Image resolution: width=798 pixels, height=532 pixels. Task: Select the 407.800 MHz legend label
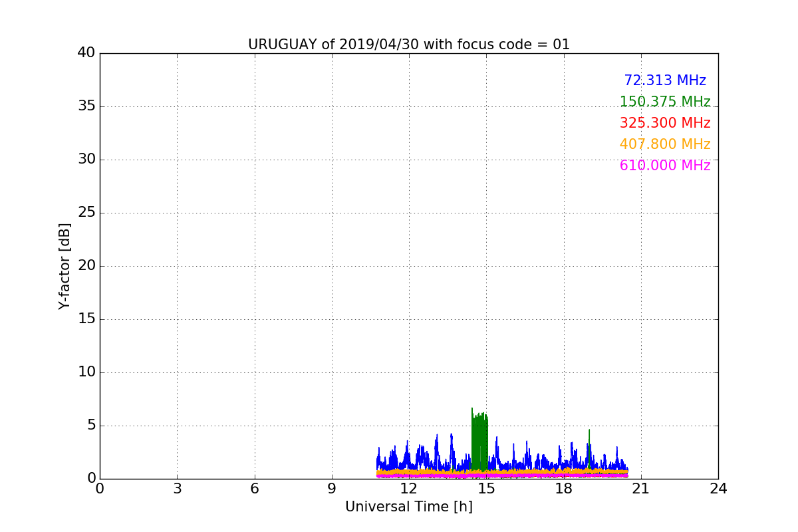(665, 144)
